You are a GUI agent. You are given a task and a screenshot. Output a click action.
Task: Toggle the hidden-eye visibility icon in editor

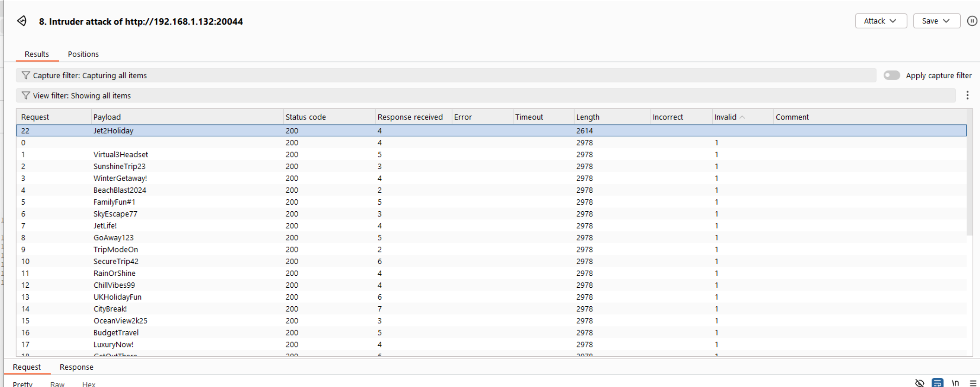pyautogui.click(x=919, y=383)
